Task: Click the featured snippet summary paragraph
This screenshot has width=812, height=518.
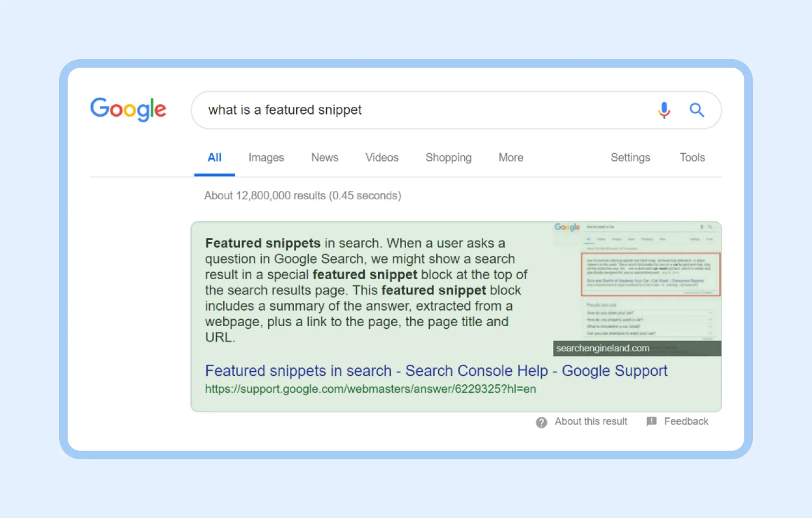Action: (366, 290)
